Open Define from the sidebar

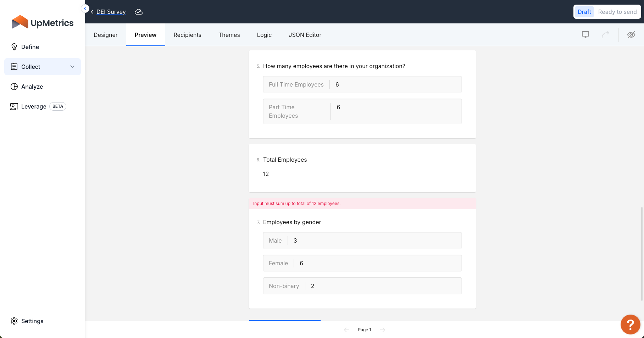(30, 47)
